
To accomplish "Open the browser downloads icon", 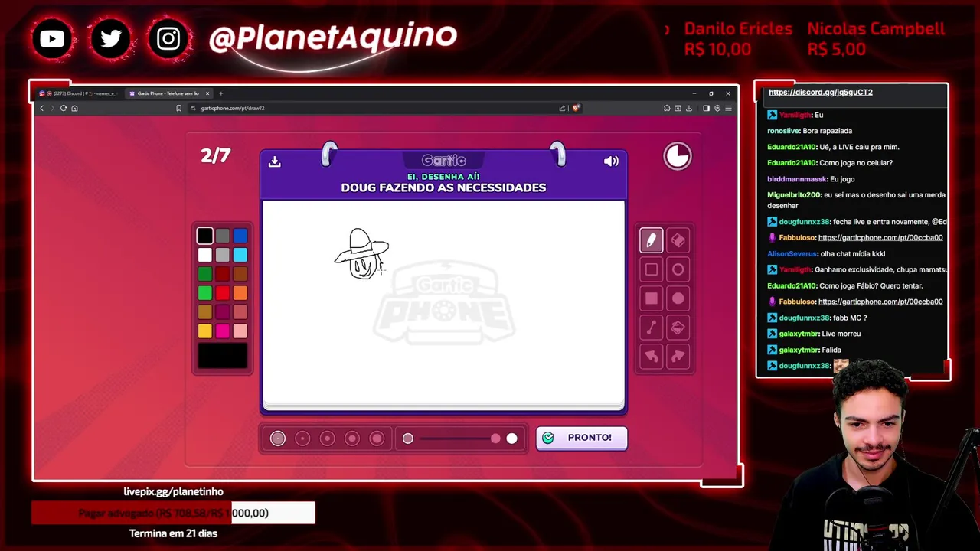I will click(688, 108).
